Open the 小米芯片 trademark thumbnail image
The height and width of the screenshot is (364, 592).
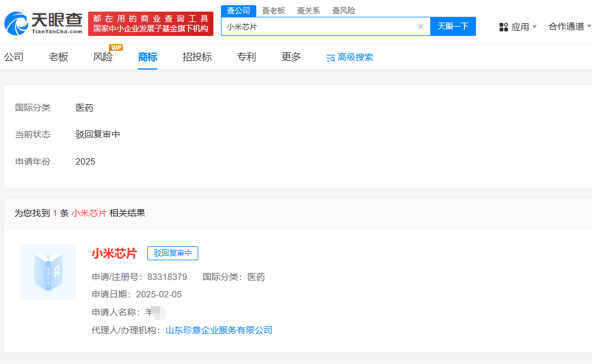[x=48, y=272]
